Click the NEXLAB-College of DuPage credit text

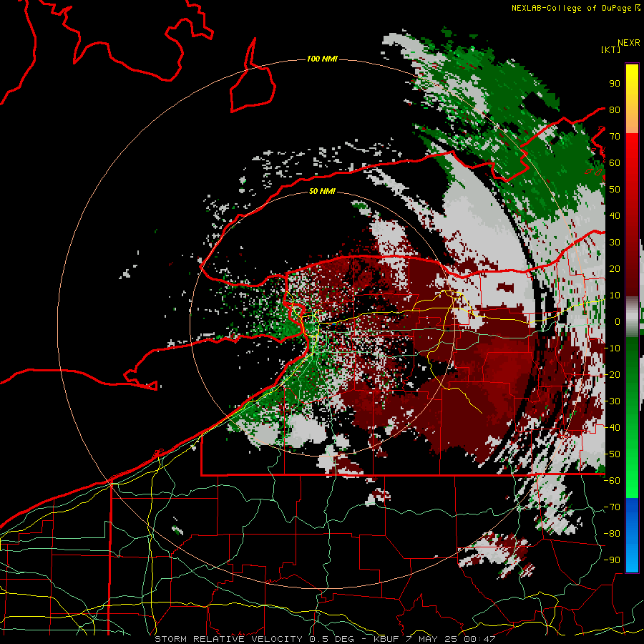coord(575,8)
